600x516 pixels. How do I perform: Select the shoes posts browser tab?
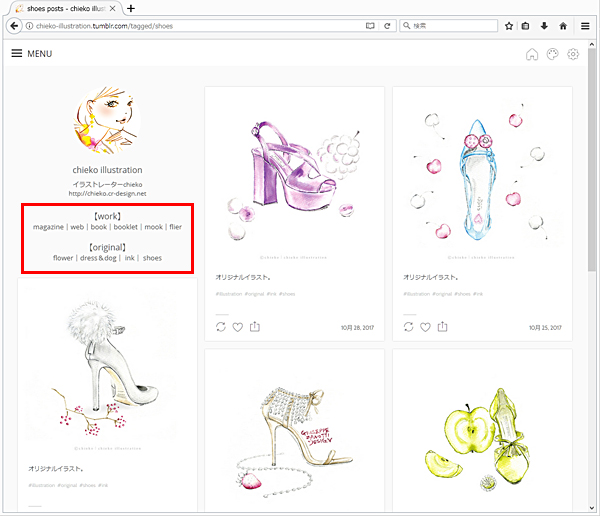tap(66, 8)
